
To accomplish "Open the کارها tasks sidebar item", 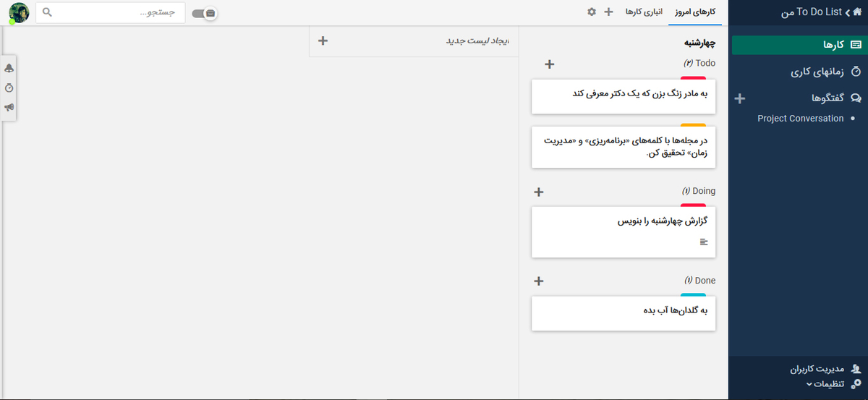I will pos(800,45).
